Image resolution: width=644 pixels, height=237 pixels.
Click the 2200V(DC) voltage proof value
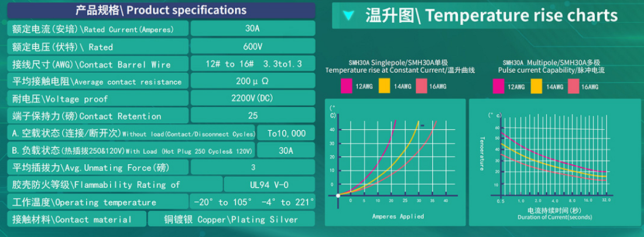pyautogui.click(x=253, y=99)
